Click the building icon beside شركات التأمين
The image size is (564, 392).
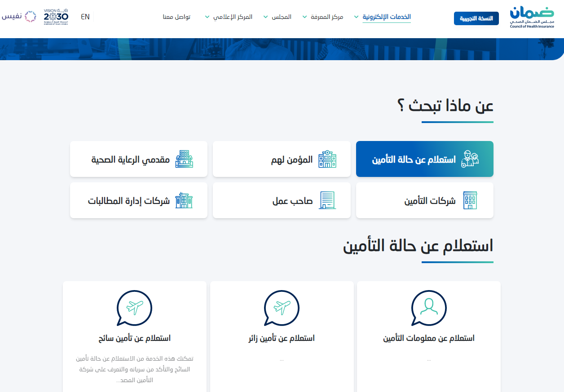coord(470,200)
